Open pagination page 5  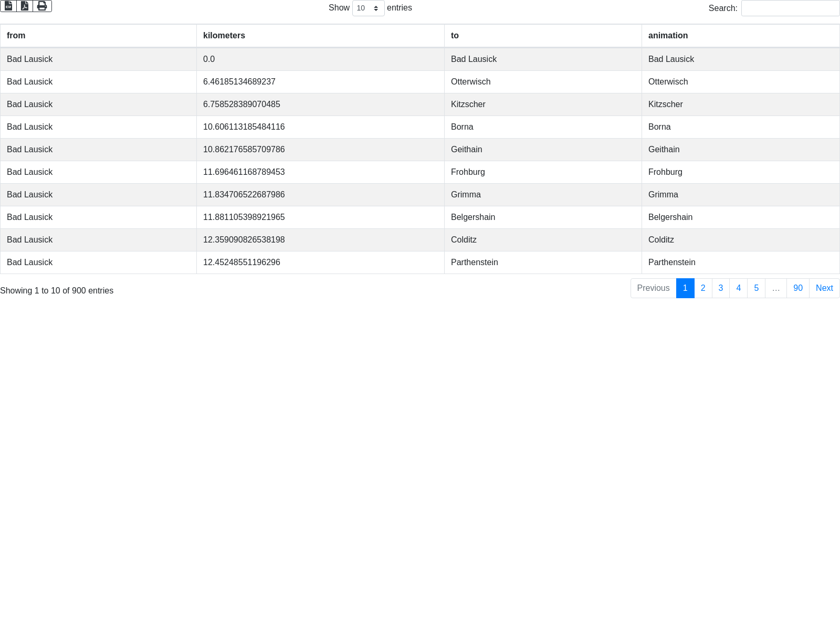tap(757, 288)
